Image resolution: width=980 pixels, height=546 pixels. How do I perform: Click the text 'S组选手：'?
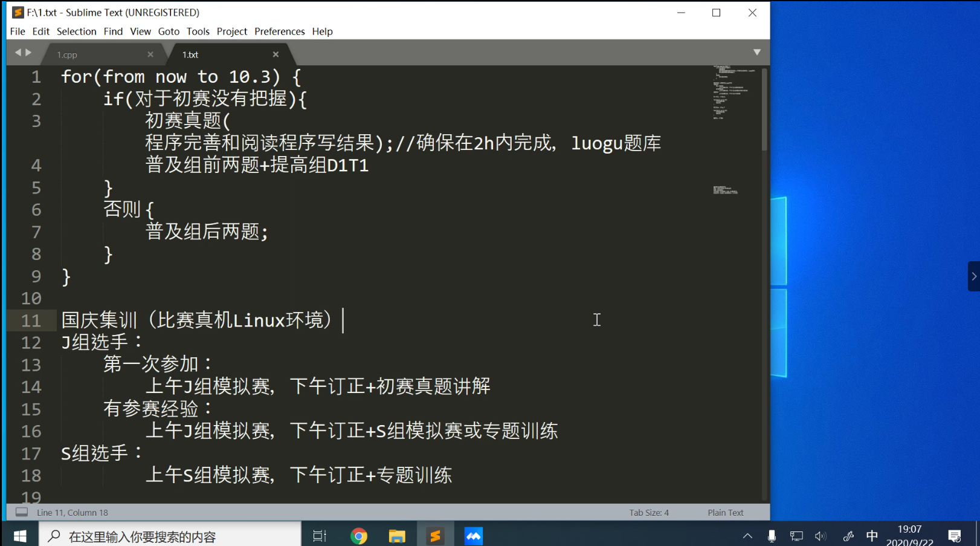(102, 453)
